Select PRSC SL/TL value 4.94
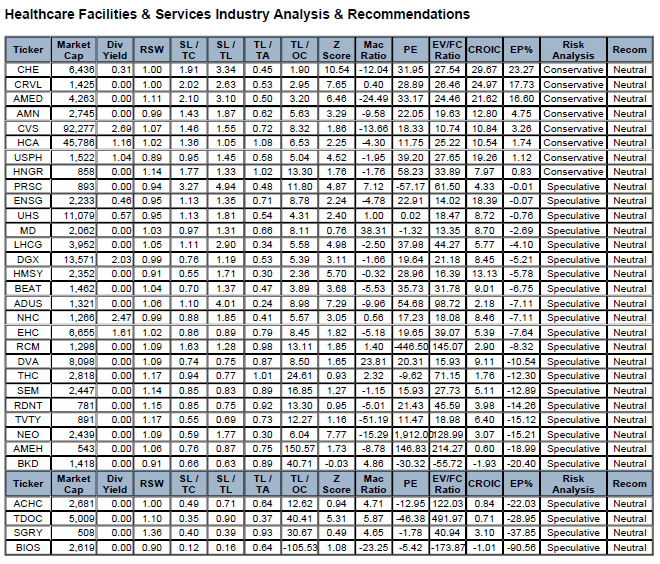Image resolution: width=660 pixels, height=564 pixels. coord(226,186)
